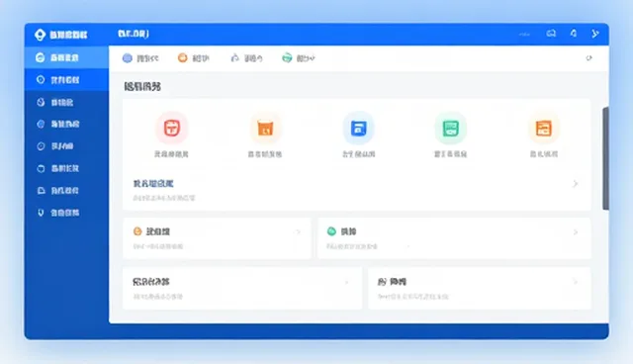Open the blue floppy-disk shortcut icon

tap(358, 129)
